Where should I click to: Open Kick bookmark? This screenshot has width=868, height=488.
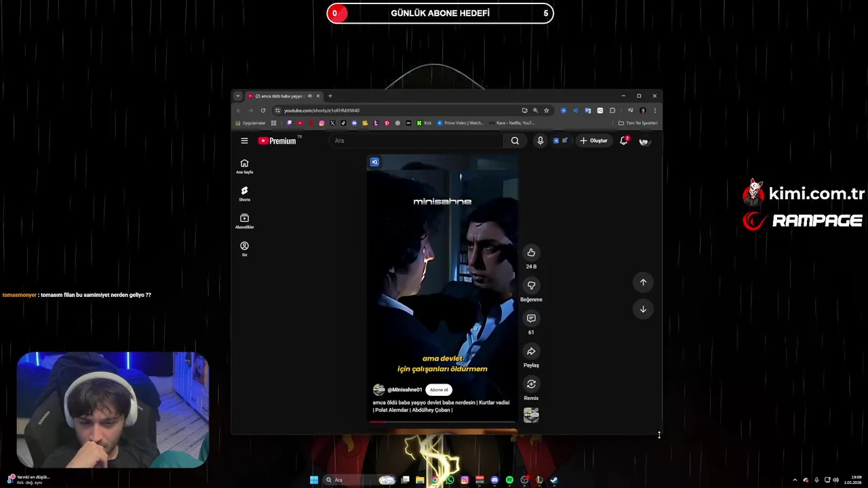pos(424,123)
